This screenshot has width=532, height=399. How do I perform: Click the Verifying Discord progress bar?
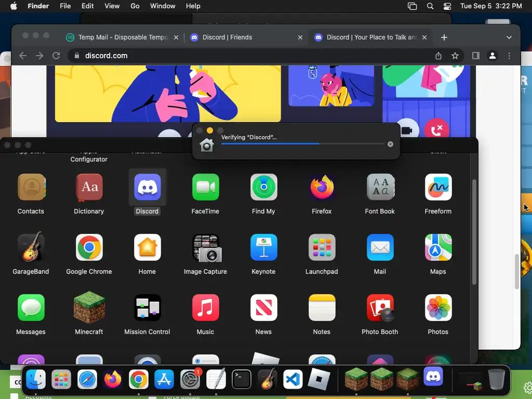(x=302, y=144)
